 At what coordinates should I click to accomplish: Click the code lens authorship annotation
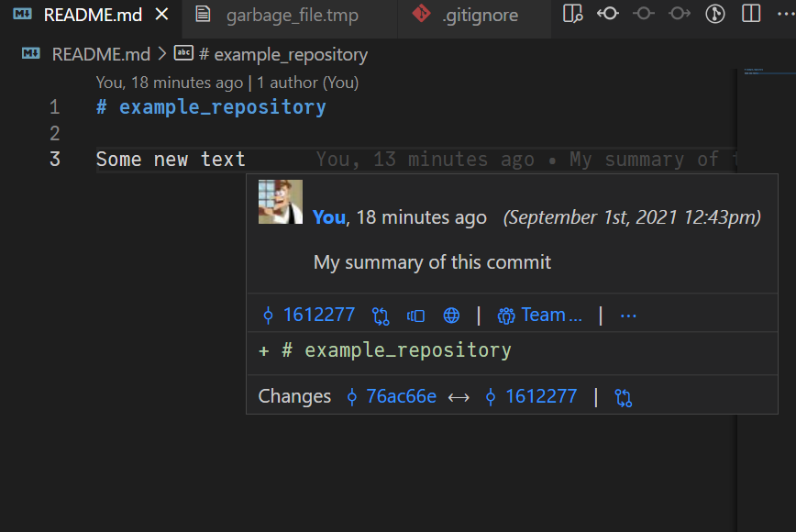(x=227, y=83)
